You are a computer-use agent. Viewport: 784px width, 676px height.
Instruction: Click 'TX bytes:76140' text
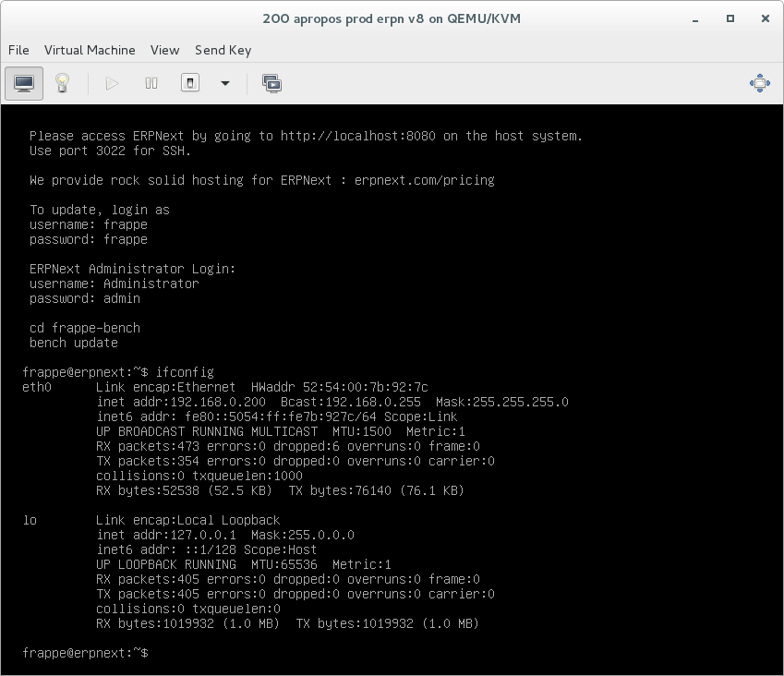[x=340, y=491]
